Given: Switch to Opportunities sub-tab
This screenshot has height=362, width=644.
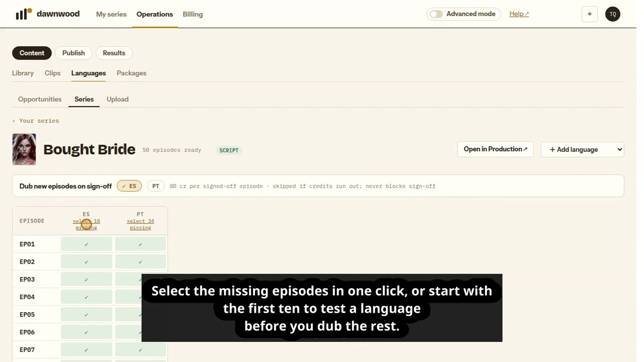Looking at the screenshot, I should tap(40, 99).
